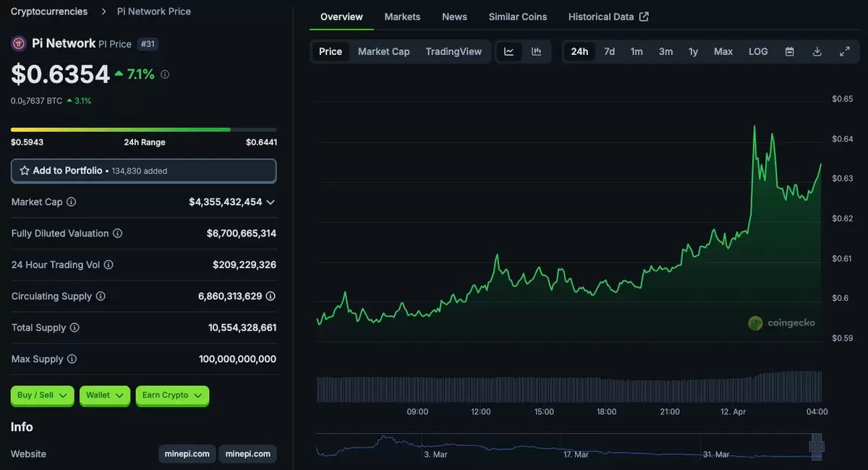
Task: Open first minepi.com website link
Action: pyautogui.click(x=187, y=454)
